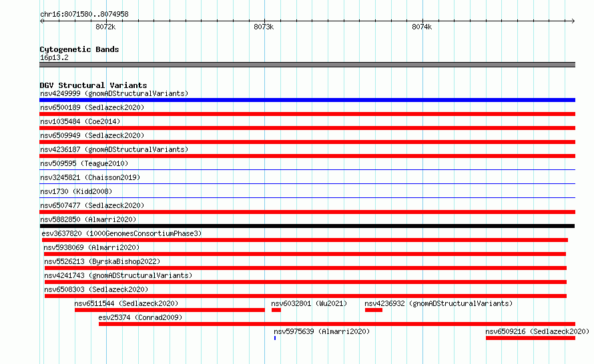Select the red nsv5938069 variant bar

305,254
